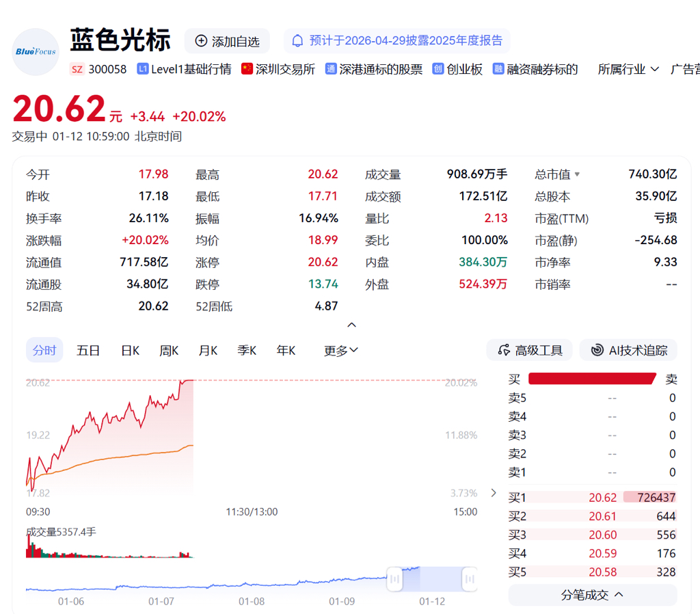The image size is (700, 614).
Task: Click the 成交量 value 908.69万手
Action: click(476, 174)
